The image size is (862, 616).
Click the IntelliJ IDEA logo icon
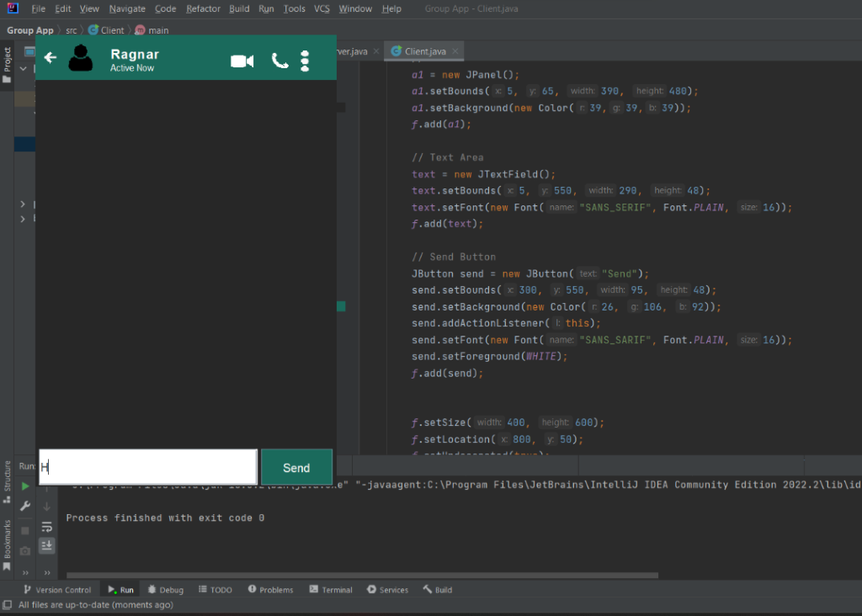(x=12, y=8)
